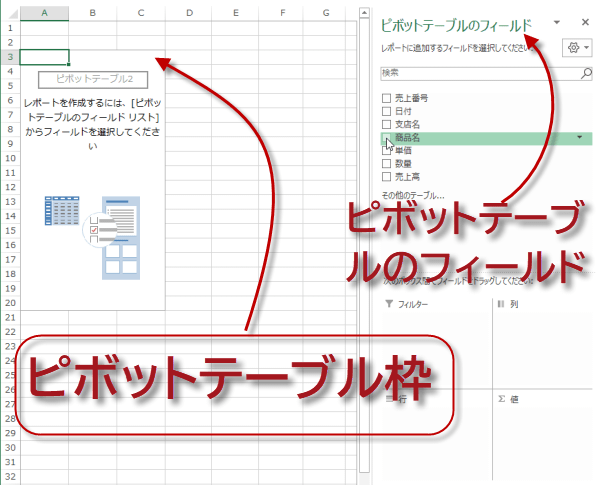Viewport: 600px width, 485px height.
Task: Open the その他のテーブル... link
Action: click(412, 194)
